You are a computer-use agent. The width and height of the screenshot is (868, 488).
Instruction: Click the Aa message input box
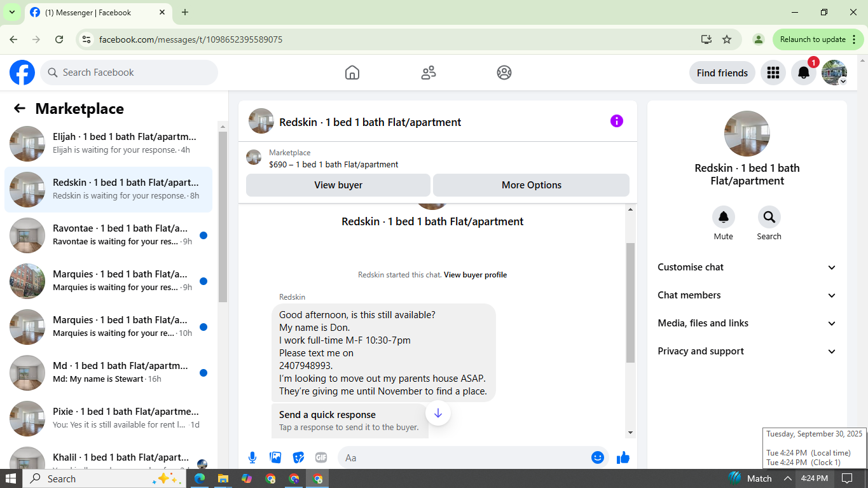pyautogui.click(x=473, y=457)
